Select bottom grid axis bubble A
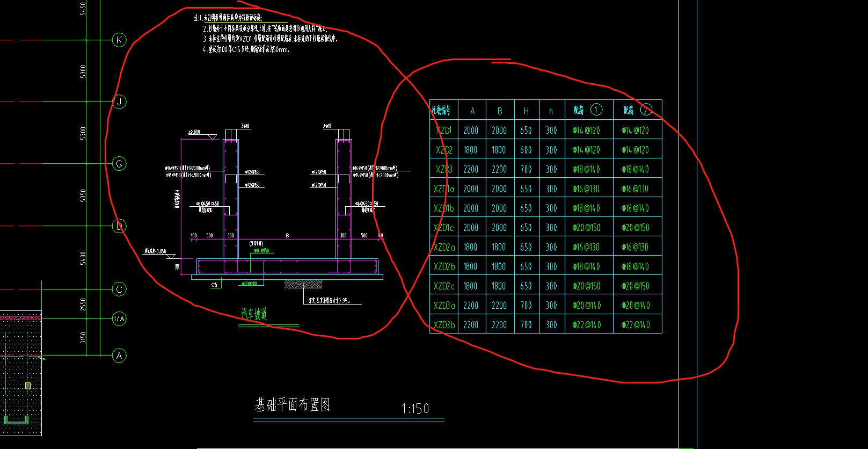The height and width of the screenshot is (449, 868). [119, 356]
